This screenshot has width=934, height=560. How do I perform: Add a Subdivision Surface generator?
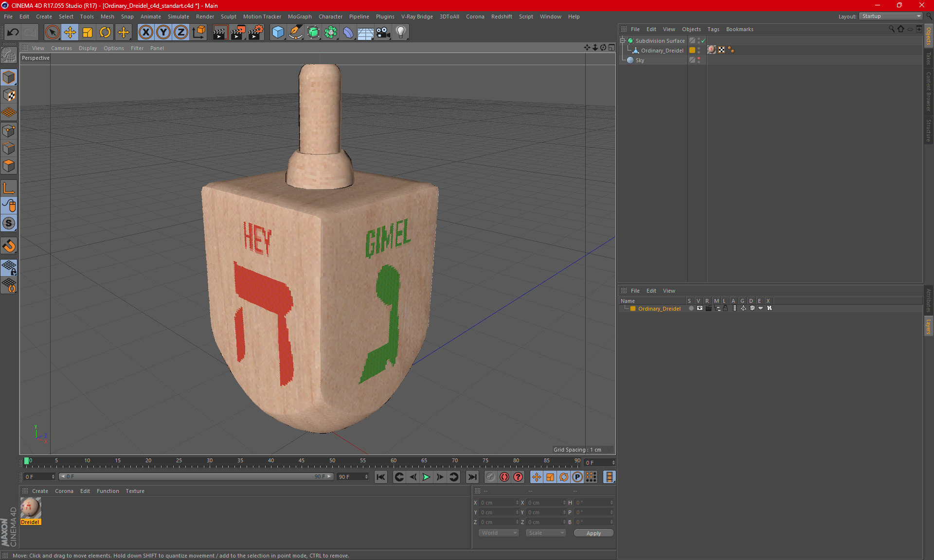[313, 32]
